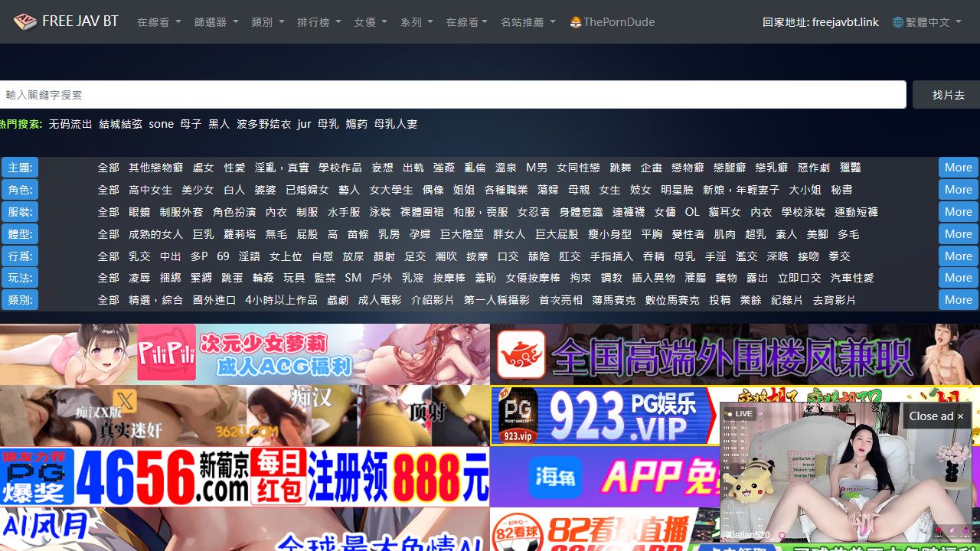Click More in the 玩法 row

(x=958, y=278)
